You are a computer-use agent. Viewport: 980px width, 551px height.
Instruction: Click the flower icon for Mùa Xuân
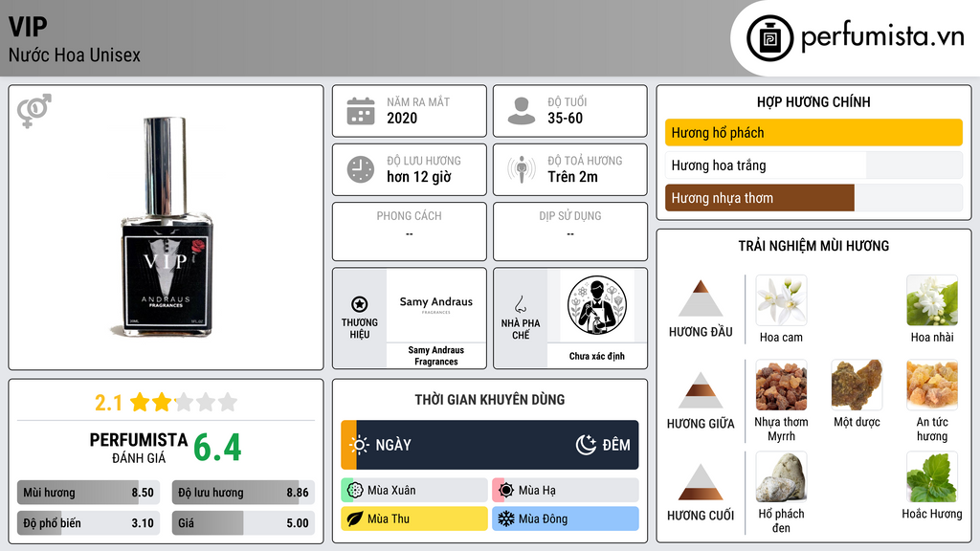click(355, 491)
